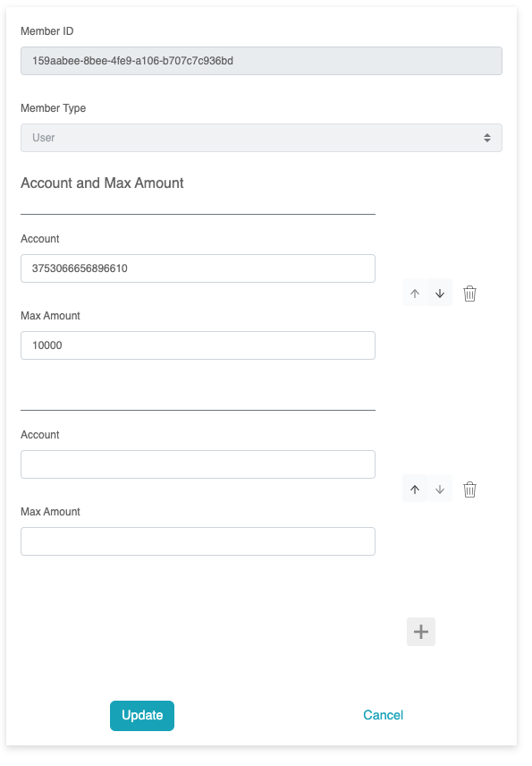Image resolution: width=532 pixels, height=766 pixels.
Task: Cancel editing the member
Action: (384, 715)
